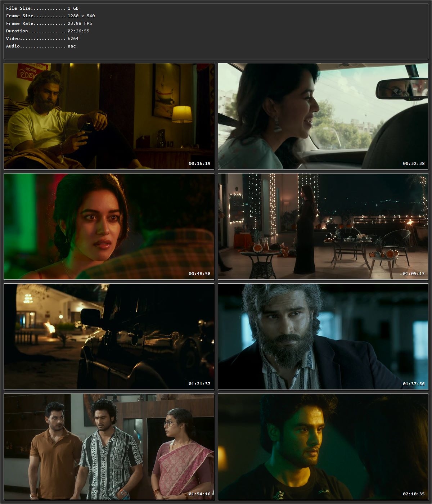432x504 pixels.
Task: Select the car interior screenshot at 00:32:38
Action: coord(322,115)
